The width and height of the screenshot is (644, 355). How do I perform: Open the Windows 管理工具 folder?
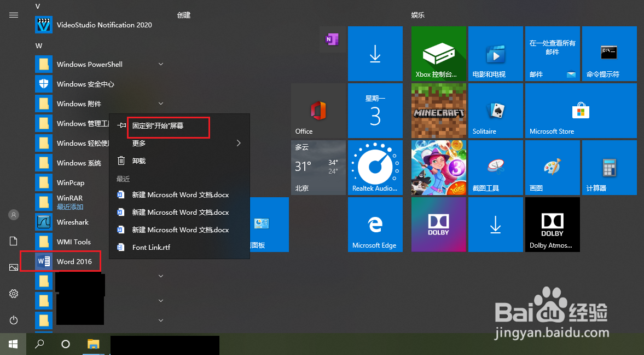tap(72, 123)
